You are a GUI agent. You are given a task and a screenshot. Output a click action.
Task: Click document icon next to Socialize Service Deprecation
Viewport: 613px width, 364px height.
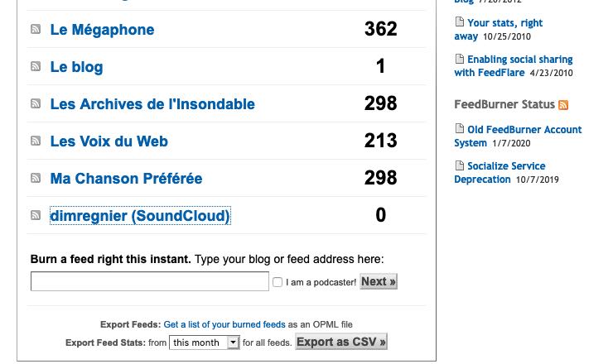tap(460, 165)
